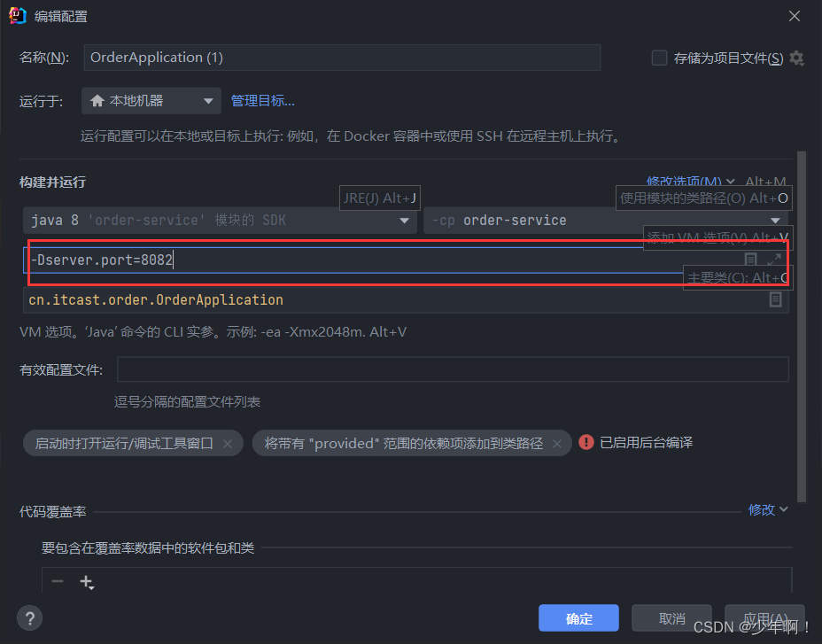The width and height of the screenshot is (822, 644).
Task: Open expanded editor for the VM options field
Action: 774,258
